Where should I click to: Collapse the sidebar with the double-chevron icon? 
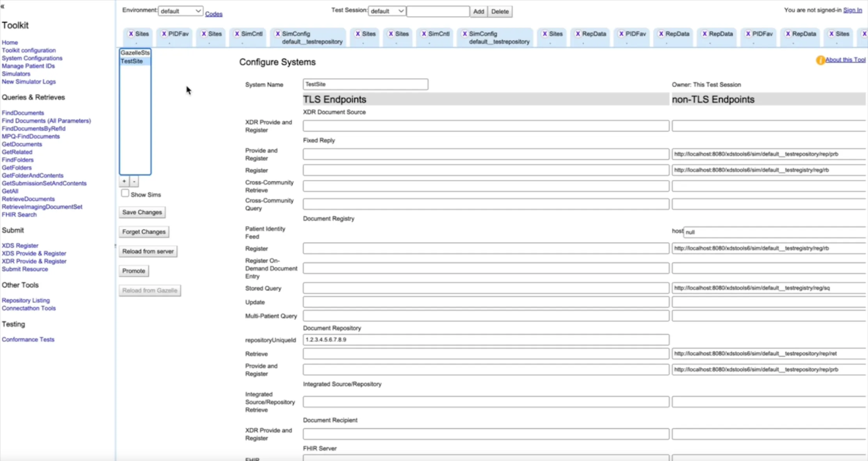2,6
